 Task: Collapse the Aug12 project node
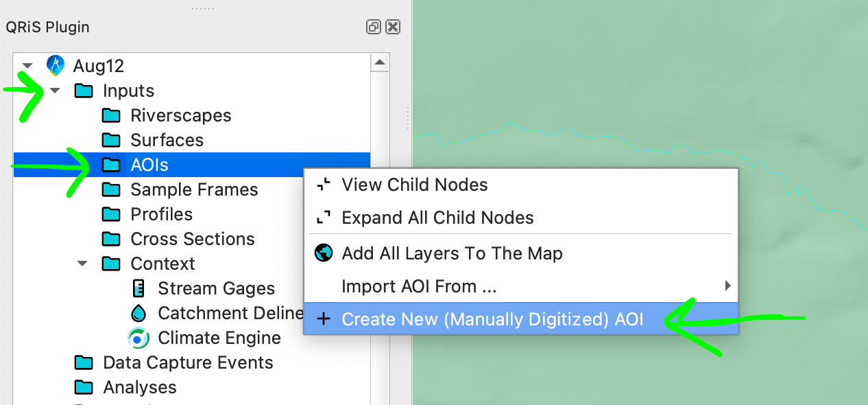(x=27, y=66)
